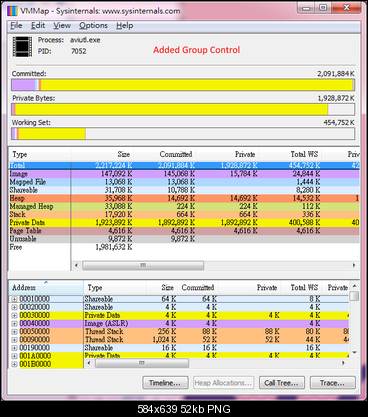Image resolution: width=368 pixels, height=417 pixels.
Task: Open the View menu
Action: [x=62, y=26]
